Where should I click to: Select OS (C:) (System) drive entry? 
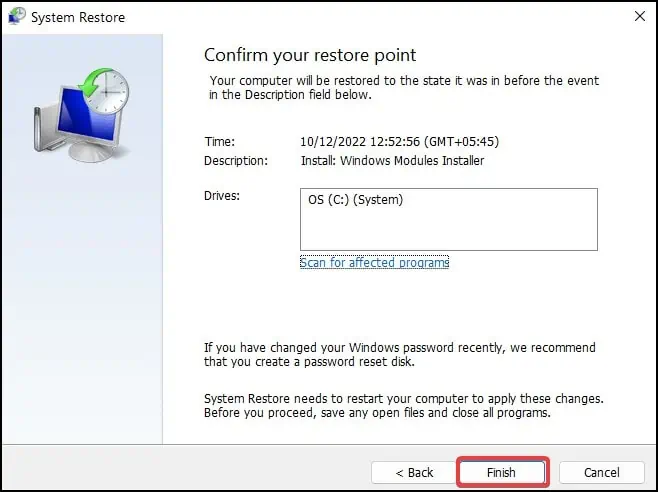[356, 200]
